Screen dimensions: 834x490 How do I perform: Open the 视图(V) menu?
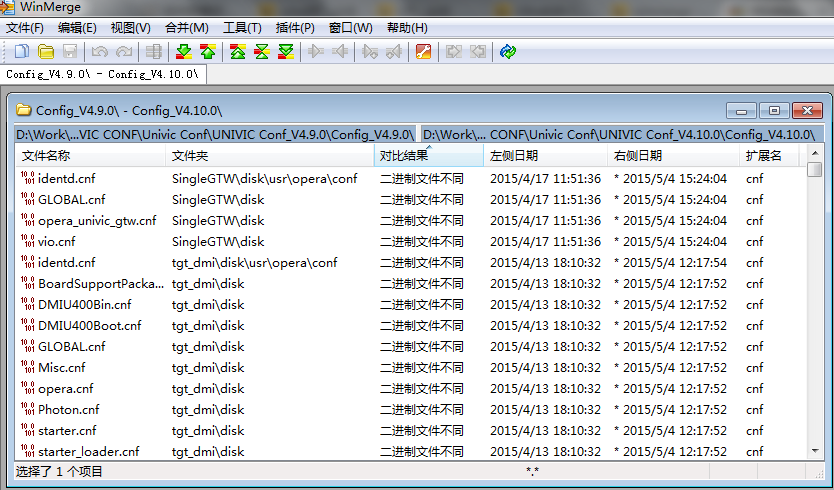(130, 28)
